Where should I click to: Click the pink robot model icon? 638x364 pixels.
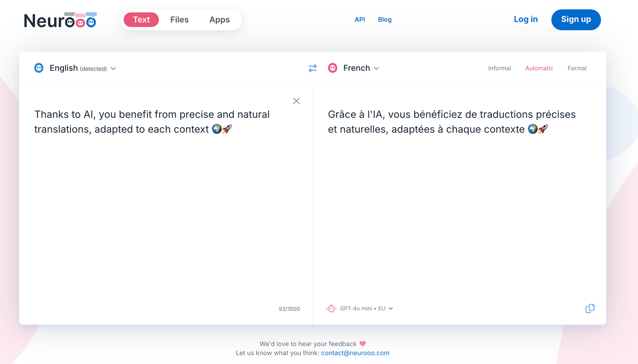click(331, 309)
